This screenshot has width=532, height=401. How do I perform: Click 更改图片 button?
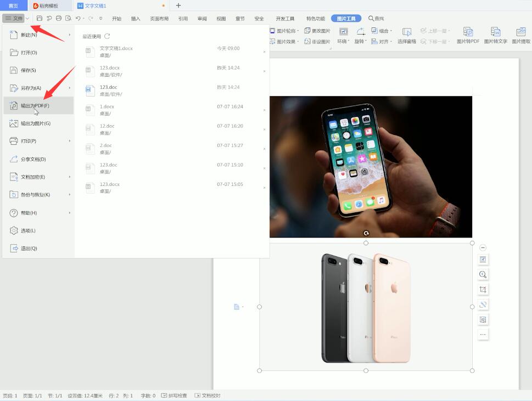point(317,31)
